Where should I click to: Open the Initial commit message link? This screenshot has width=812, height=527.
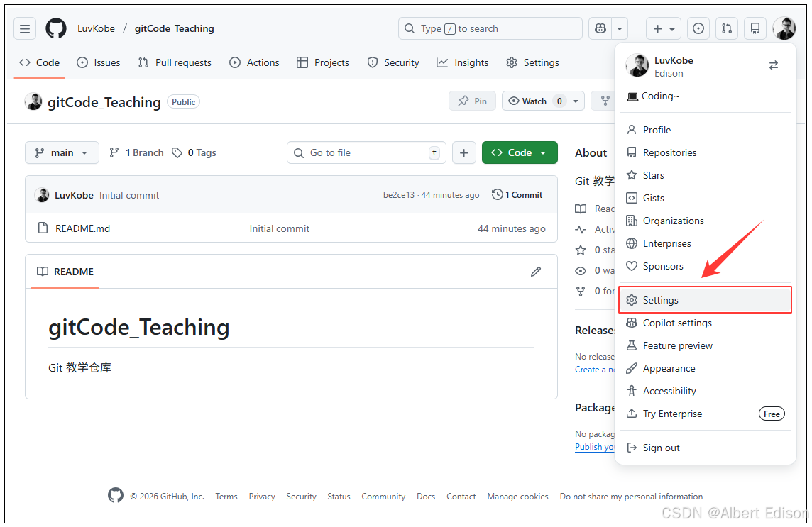pyautogui.click(x=129, y=195)
